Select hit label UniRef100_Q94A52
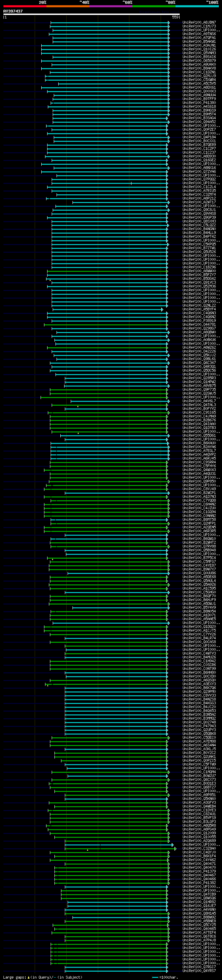222x980 pixels. pyautogui.click(x=199, y=122)
